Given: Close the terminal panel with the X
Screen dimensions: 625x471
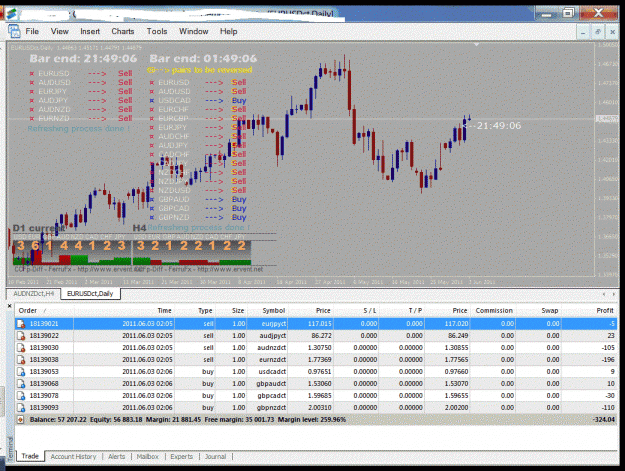Looking at the screenshot, I should pos(10,306).
